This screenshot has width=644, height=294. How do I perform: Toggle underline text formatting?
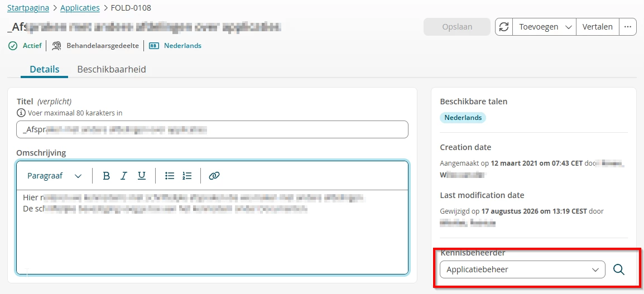point(142,176)
